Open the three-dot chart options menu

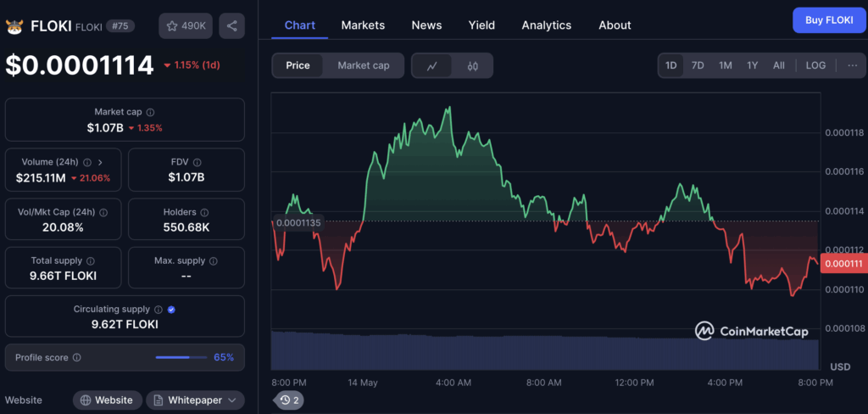point(853,65)
